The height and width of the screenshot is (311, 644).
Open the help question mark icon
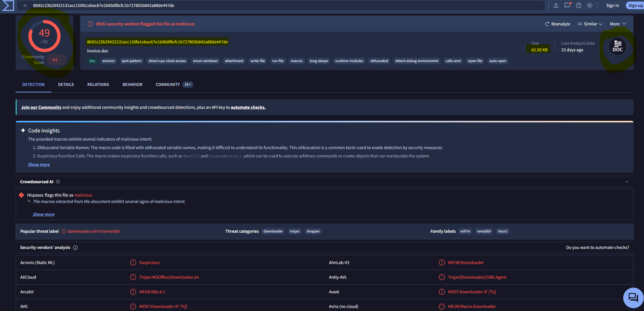[579, 5]
